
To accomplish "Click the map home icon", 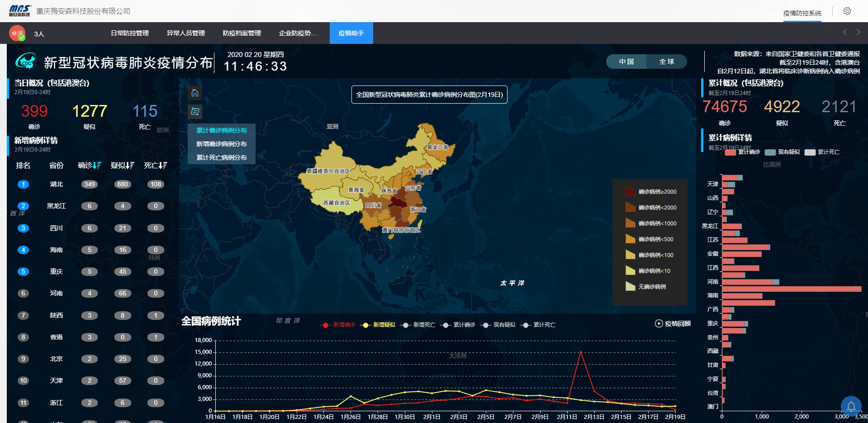I will (x=195, y=93).
